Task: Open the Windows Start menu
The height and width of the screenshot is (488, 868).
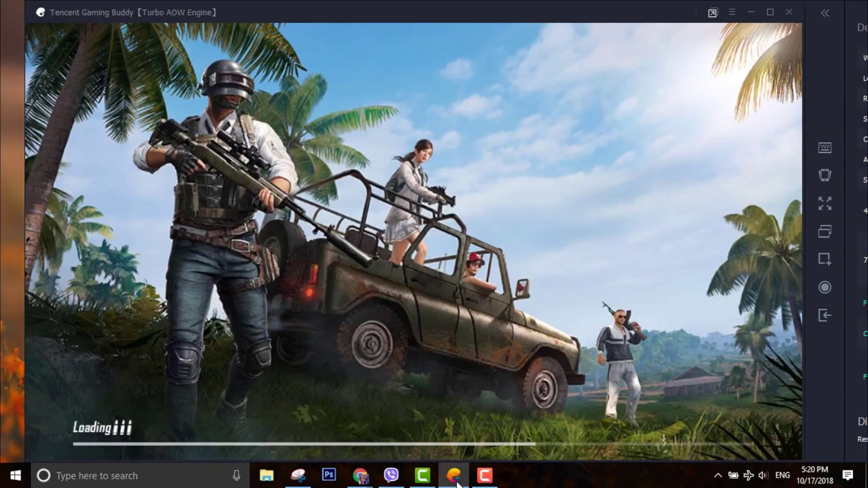Action: 16,475
